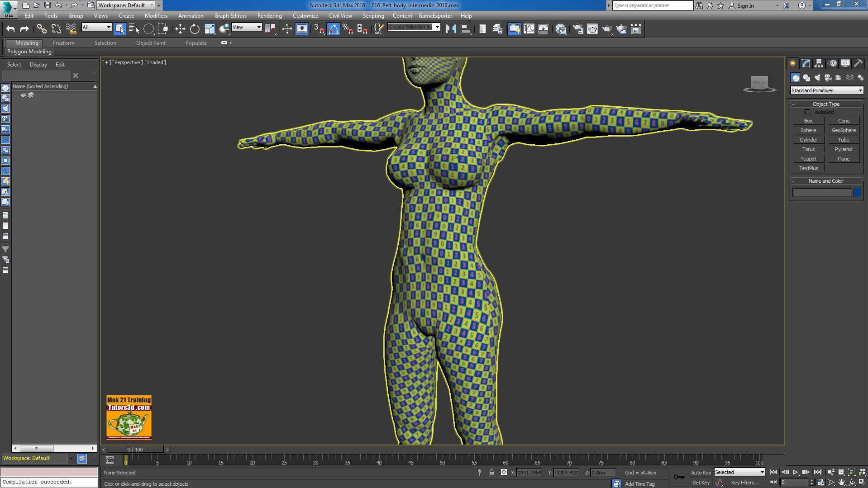Click the Mirror tool icon
Screen dimensions: 868x488
(451, 29)
